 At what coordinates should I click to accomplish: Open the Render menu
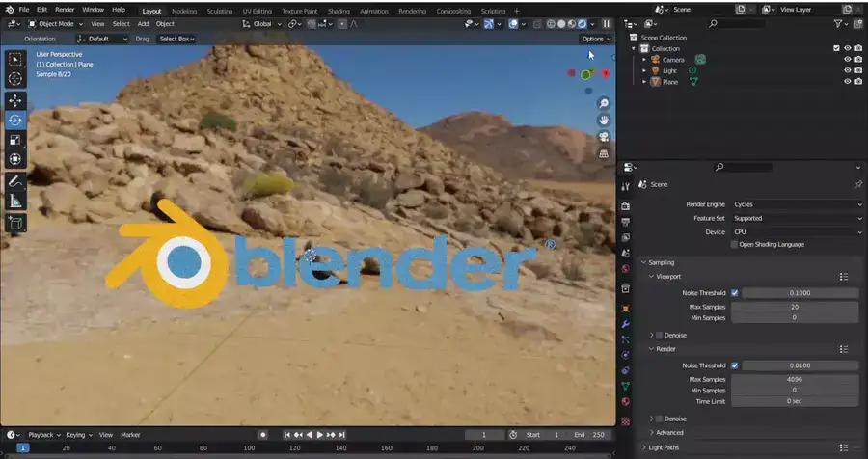coord(65,10)
